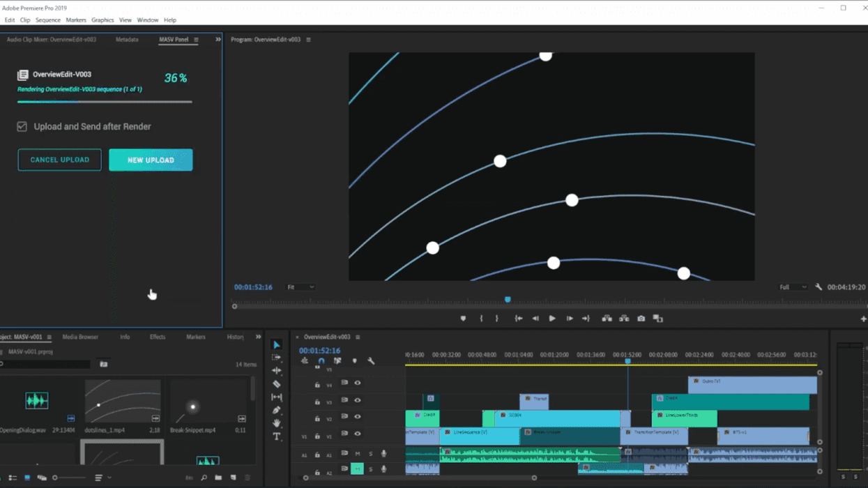Open MASV Panel menu
The height and width of the screenshot is (488, 868).
pos(196,40)
